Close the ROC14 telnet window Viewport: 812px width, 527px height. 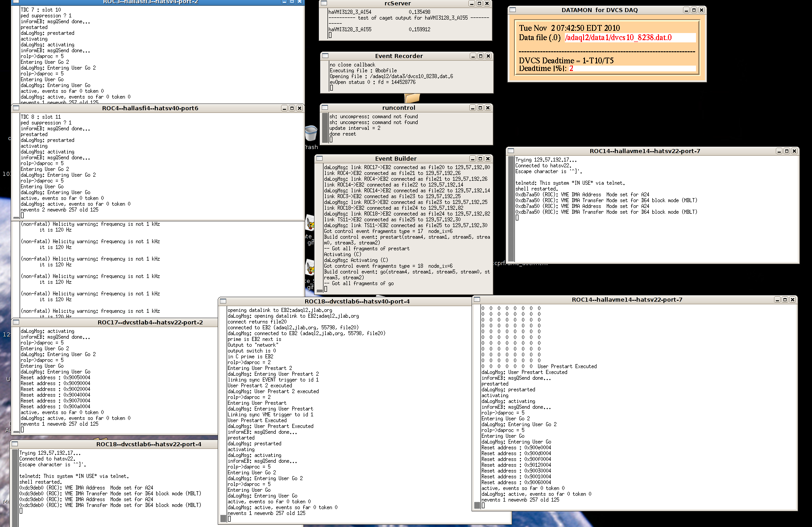[794, 151]
